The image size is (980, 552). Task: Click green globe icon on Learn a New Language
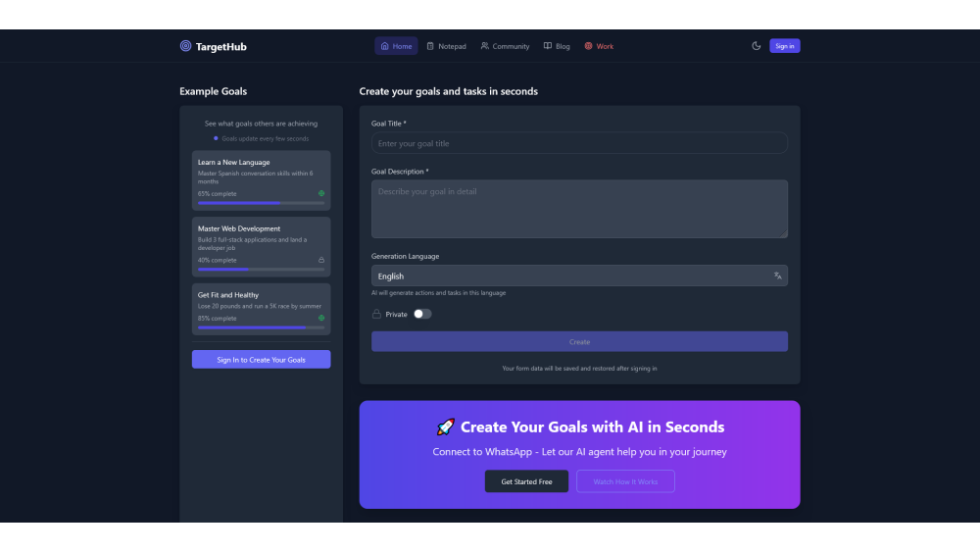point(321,193)
